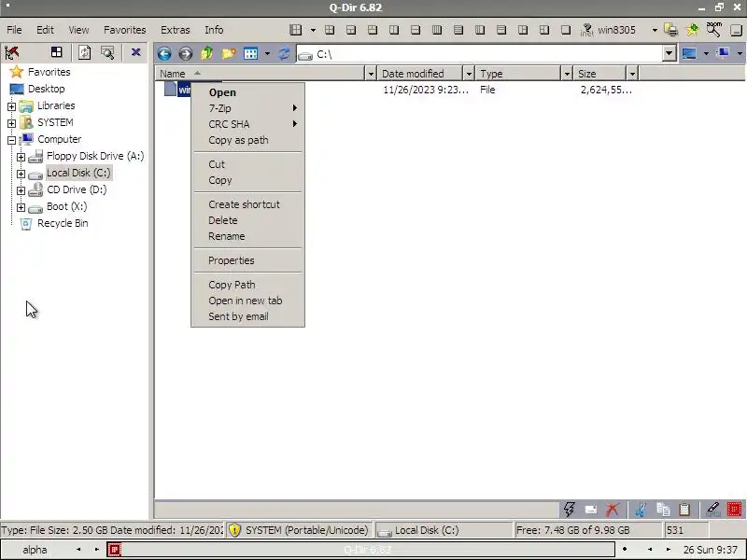Create a new folder with folder-star icon
The height and width of the screenshot is (560, 747).
[x=229, y=53]
